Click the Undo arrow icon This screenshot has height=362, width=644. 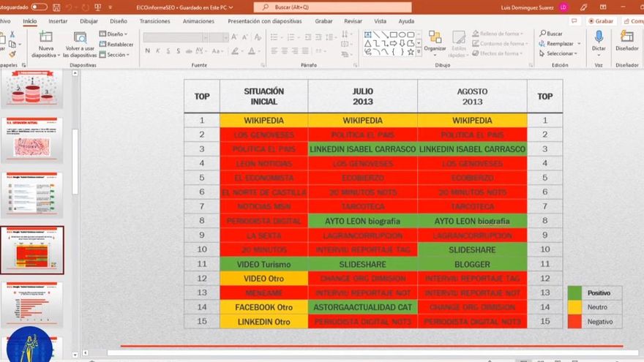click(69, 7)
